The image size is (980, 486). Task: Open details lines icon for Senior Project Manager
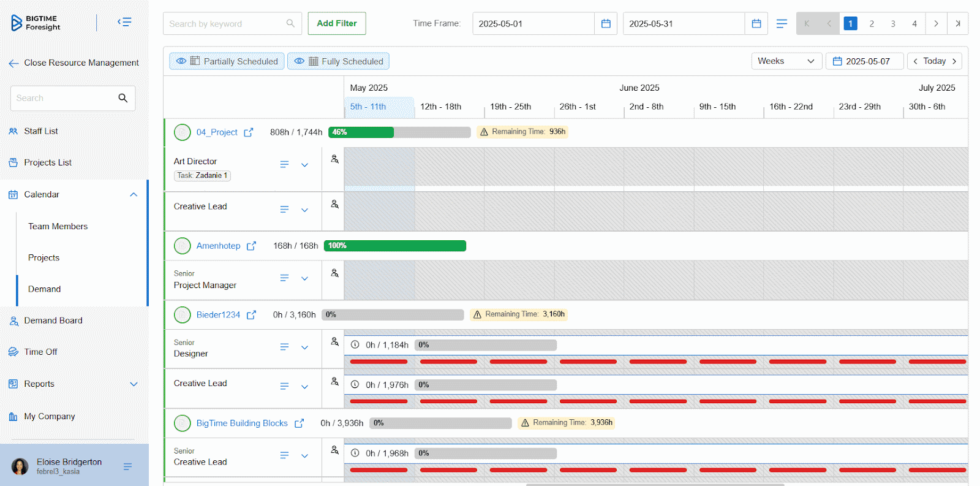(x=284, y=278)
